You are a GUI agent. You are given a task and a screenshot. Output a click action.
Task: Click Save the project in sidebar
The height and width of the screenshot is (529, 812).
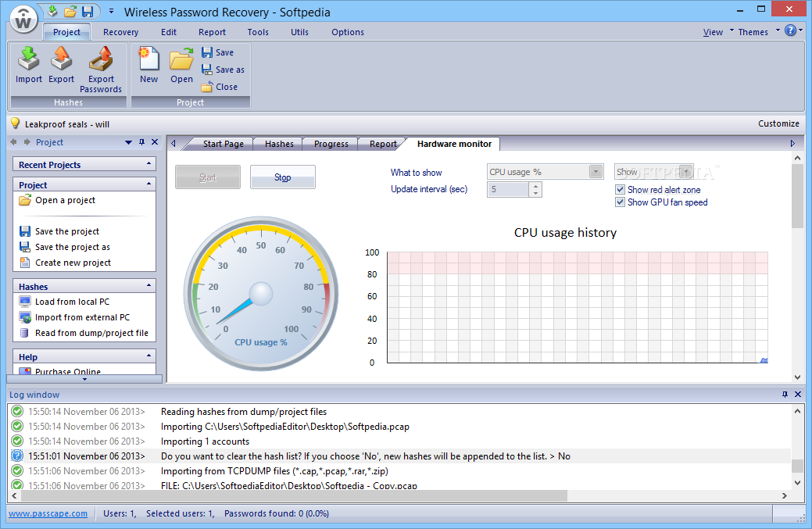59,231
